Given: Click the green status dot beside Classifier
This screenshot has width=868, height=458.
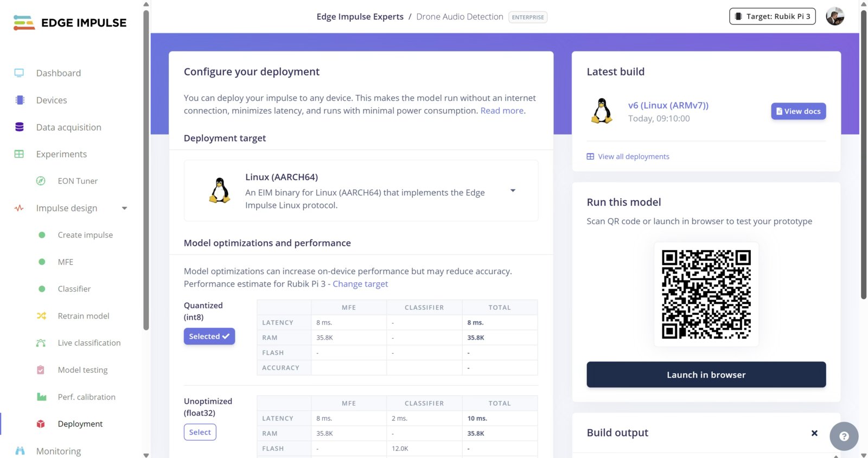Looking at the screenshot, I should 42,289.
